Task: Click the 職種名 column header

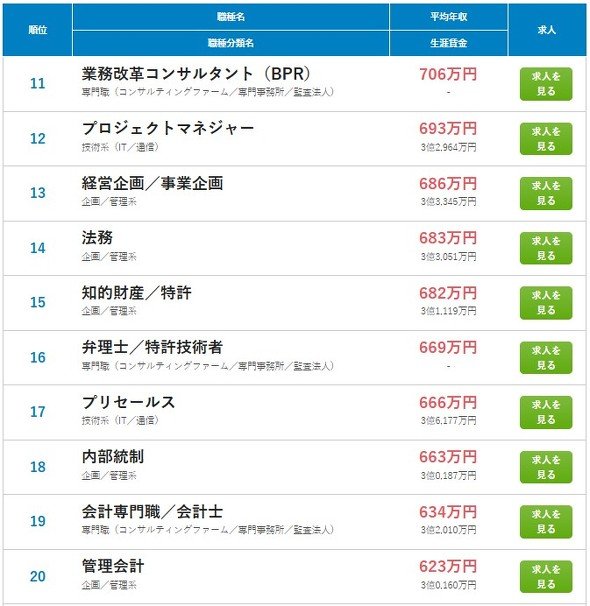Action: [231, 17]
